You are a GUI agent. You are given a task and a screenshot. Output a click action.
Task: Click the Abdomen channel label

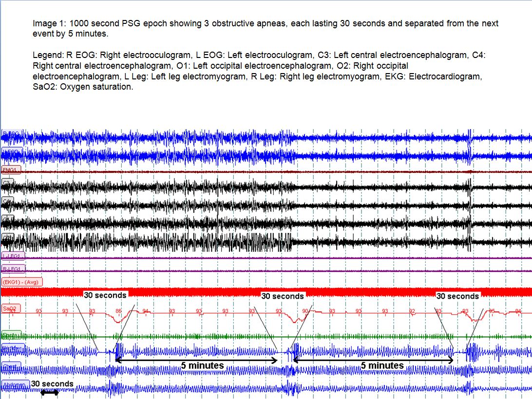15,384
